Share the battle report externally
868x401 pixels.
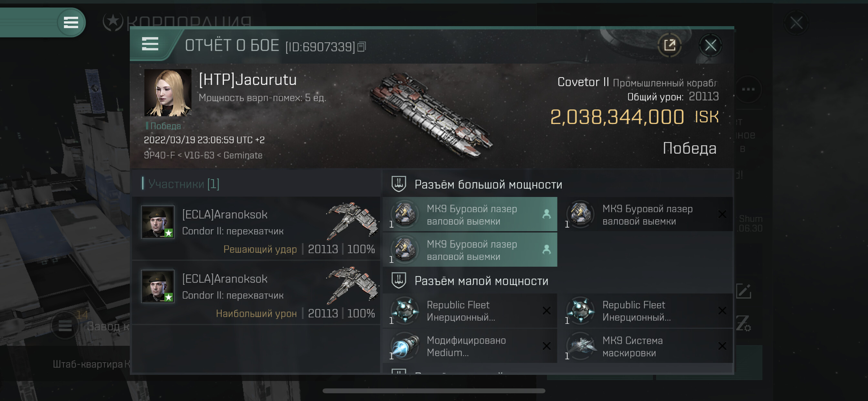(669, 45)
